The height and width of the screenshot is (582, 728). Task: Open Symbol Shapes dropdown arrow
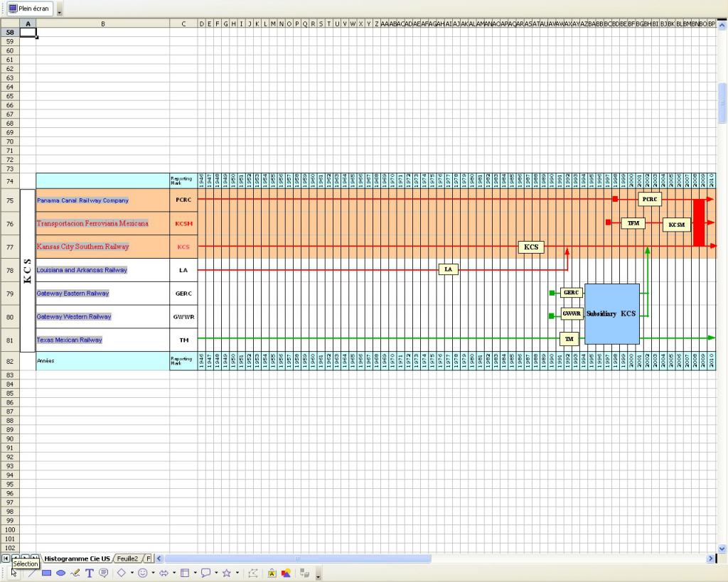coord(153,573)
